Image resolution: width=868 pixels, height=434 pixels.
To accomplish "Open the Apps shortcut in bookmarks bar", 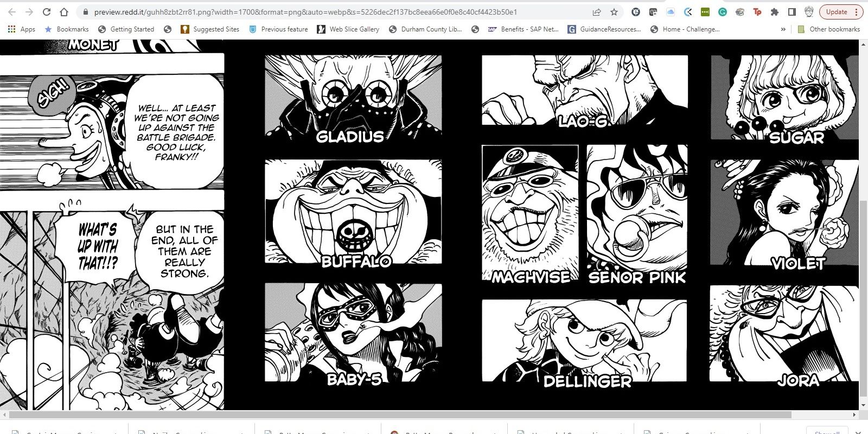I will pos(22,29).
